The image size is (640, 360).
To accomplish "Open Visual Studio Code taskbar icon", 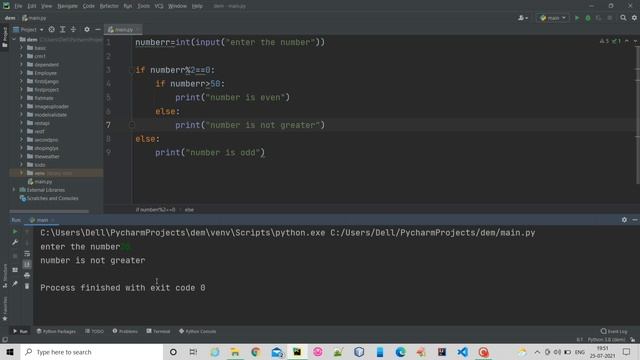I will pos(462,352).
